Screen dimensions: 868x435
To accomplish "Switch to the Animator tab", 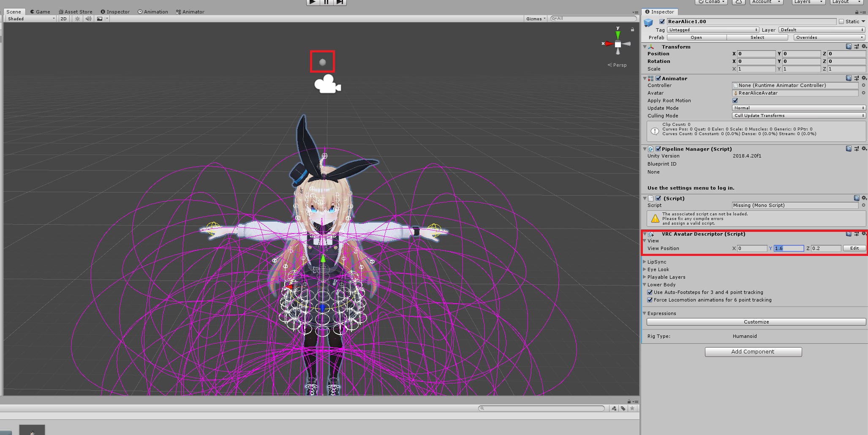I will pos(190,12).
